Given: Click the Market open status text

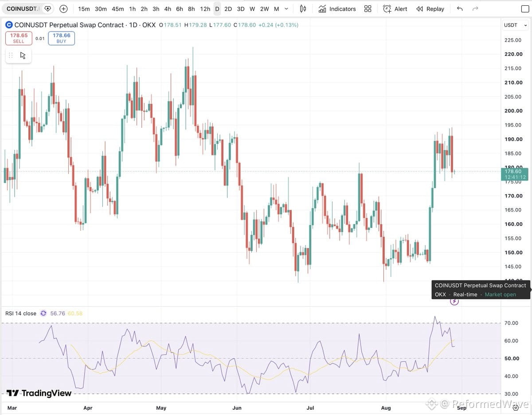Looking at the screenshot, I should (501, 294).
